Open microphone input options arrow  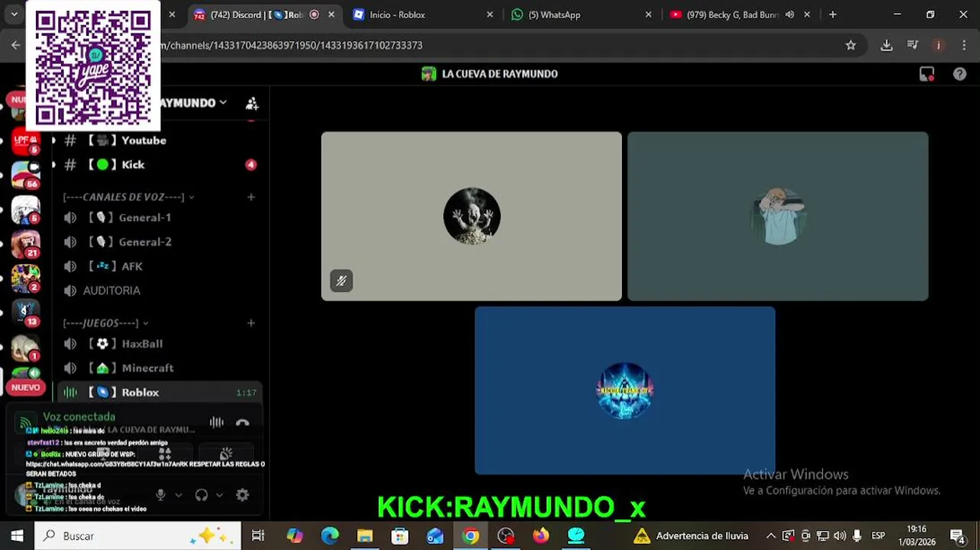179,495
